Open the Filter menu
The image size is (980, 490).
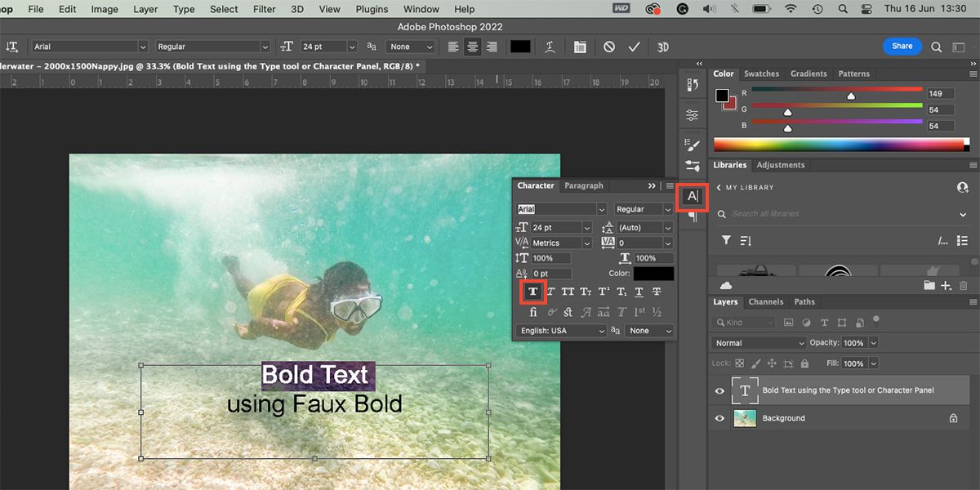tap(264, 9)
